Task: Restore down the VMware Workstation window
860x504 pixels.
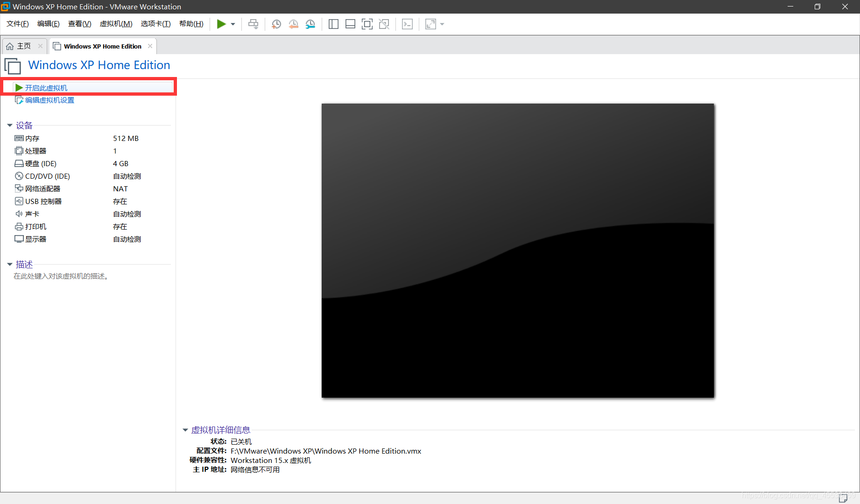Action: [818, 7]
